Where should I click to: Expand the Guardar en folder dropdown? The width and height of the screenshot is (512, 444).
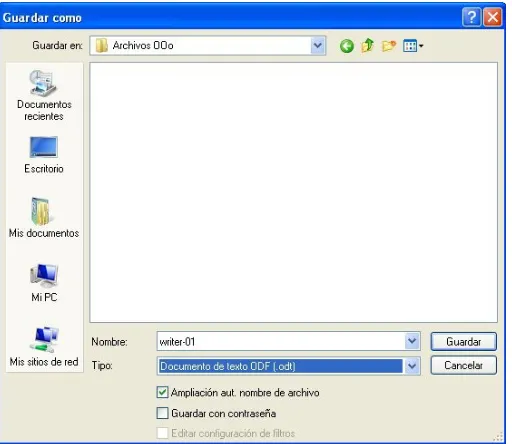click(x=318, y=45)
